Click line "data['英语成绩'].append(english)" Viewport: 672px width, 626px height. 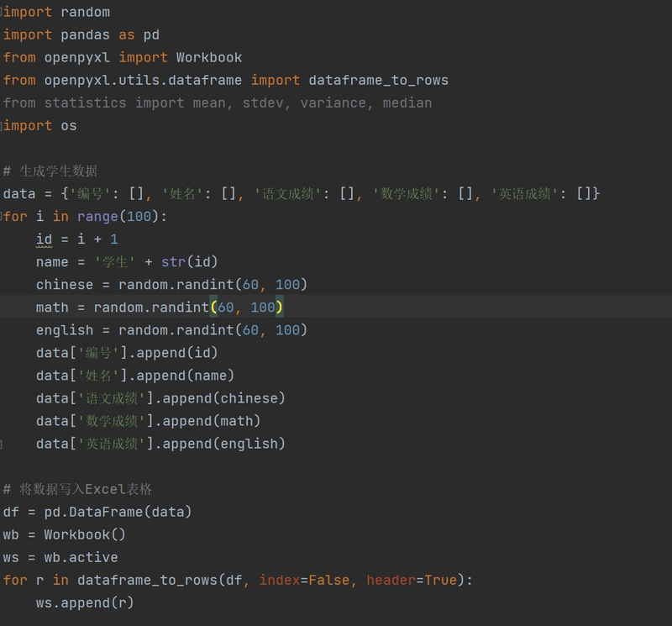pos(160,444)
